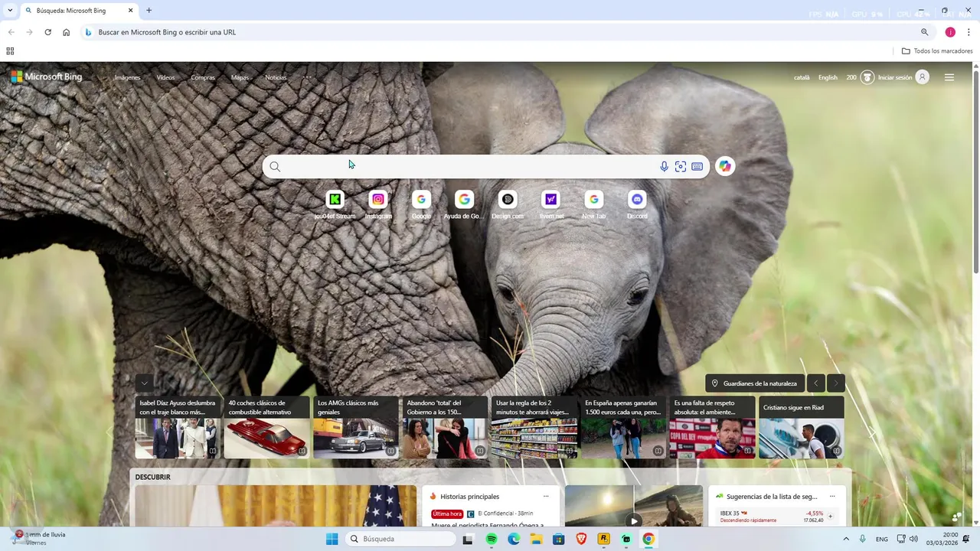Open Microsoft Edge from the taskbar
This screenshot has height=551, width=980.
(x=514, y=540)
